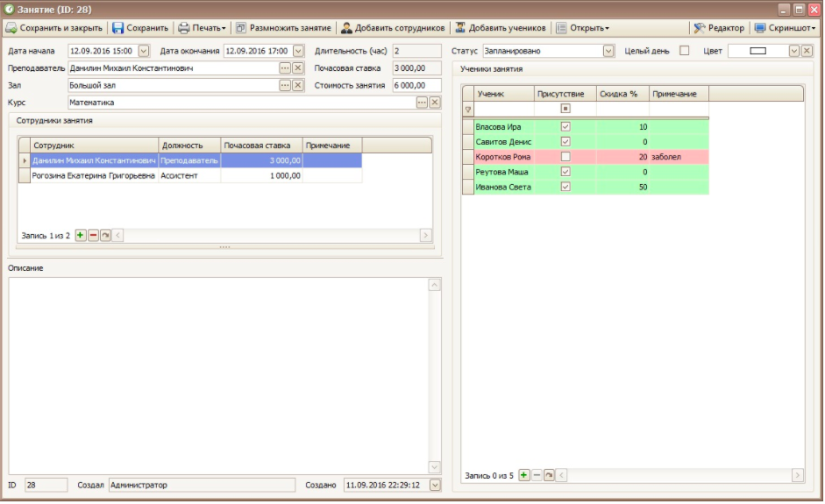825x504 pixels.
Task: Browse Курс with ellipsis button
Action: 422,103
